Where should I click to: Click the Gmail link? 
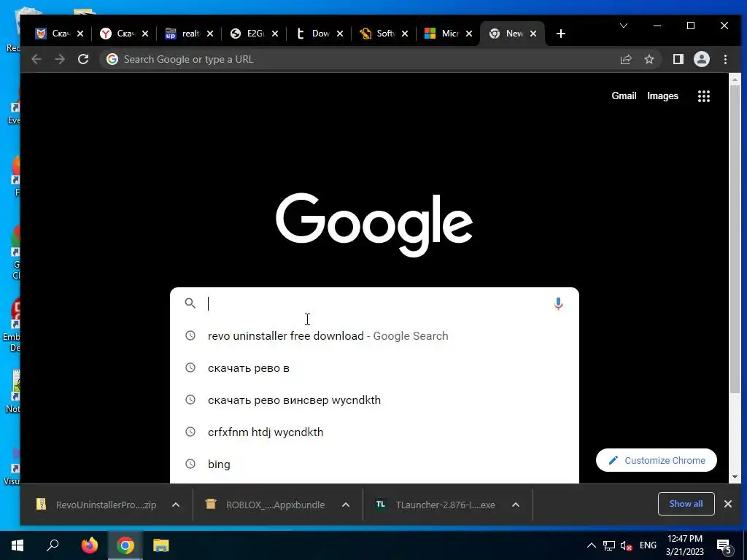click(x=624, y=96)
